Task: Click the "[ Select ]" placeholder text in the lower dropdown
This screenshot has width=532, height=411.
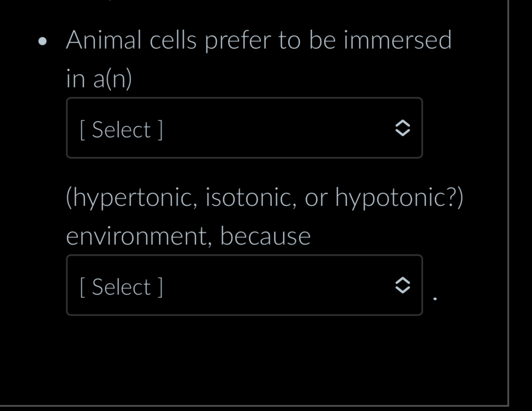Action: coord(121,287)
